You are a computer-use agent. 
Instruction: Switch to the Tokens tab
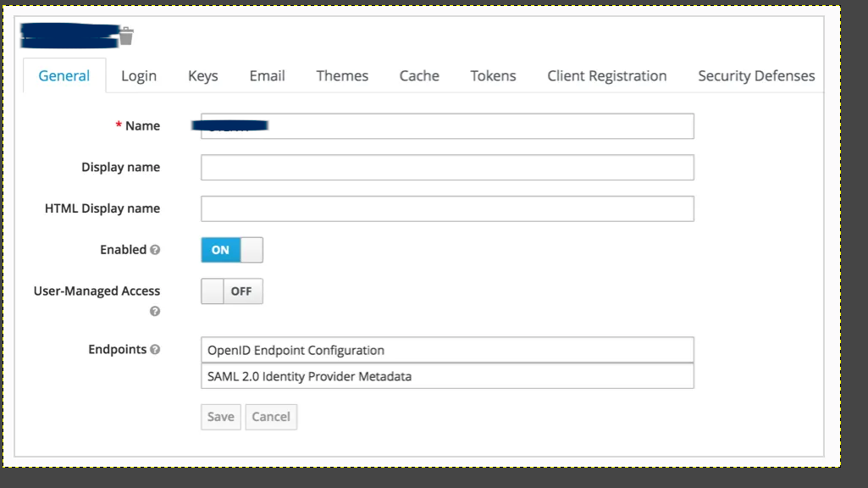point(493,76)
